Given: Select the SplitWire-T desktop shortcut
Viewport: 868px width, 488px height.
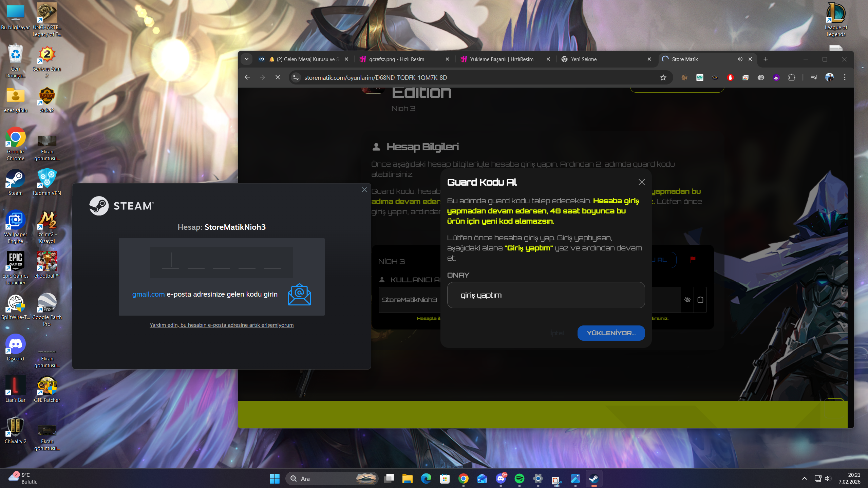Looking at the screenshot, I should tap(15, 307).
